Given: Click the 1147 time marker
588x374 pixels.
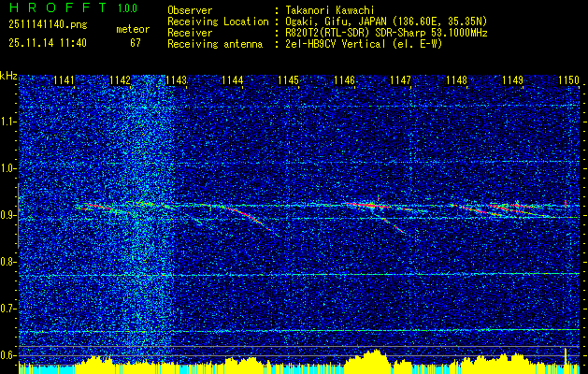Looking at the screenshot, I should [x=401, y=80].
